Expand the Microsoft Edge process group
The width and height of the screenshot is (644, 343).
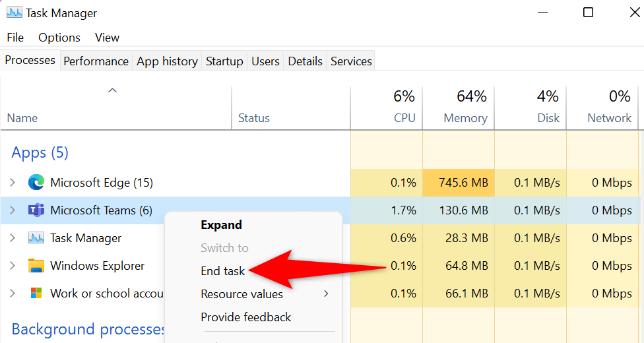13,183
